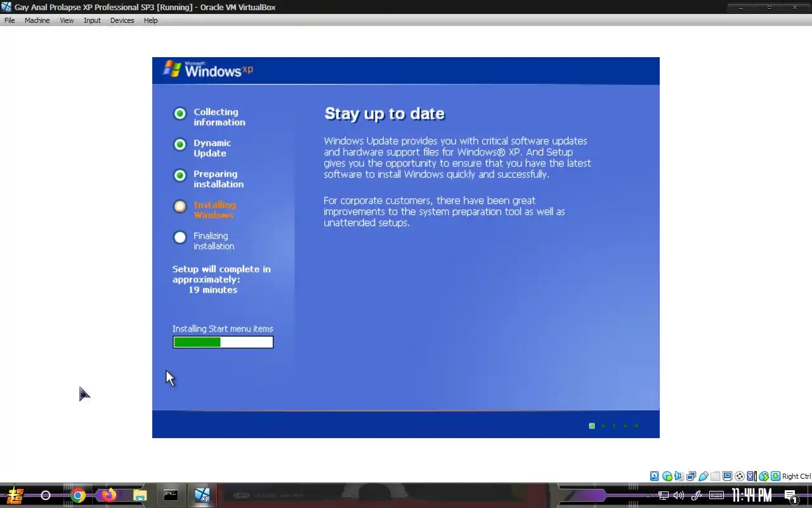Click the VirtualBox window title bar icon
The width and height of the screenshot is (812, 508).
pyautogui.click(x=6, y=7)
